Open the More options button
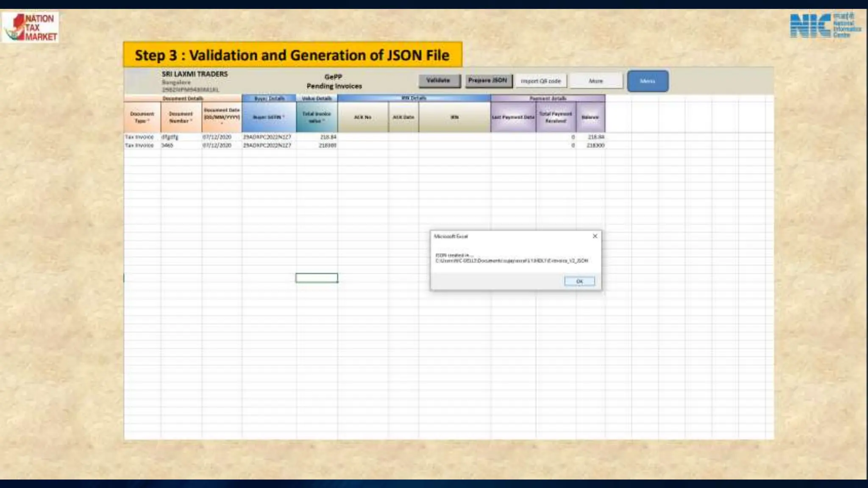This screenshot has height=488, width=868. 595,81
